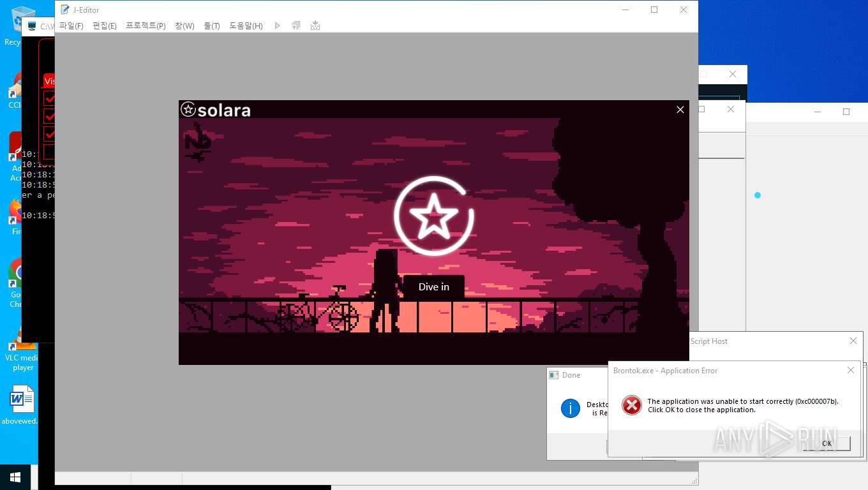This screenshot has height=490, width=868.
Task: Toggle the second red checkbox in console window
Action: (x=50, y=115)
